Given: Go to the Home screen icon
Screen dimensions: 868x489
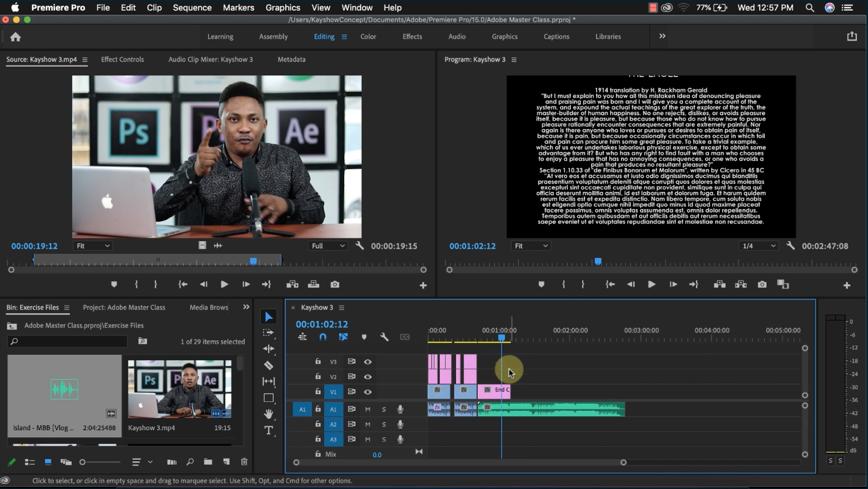Looking at the screenshot, I should pos(16,37).
